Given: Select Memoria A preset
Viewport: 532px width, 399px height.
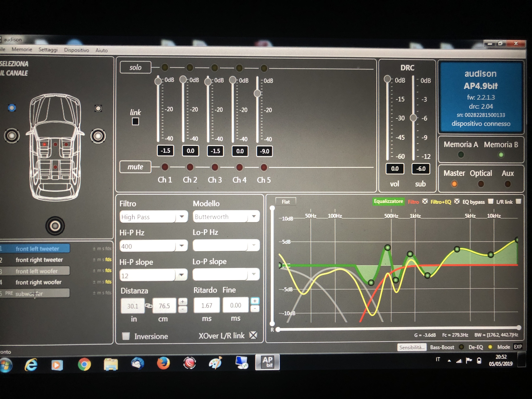Looking at the screenshot, I should click(461, 155).
